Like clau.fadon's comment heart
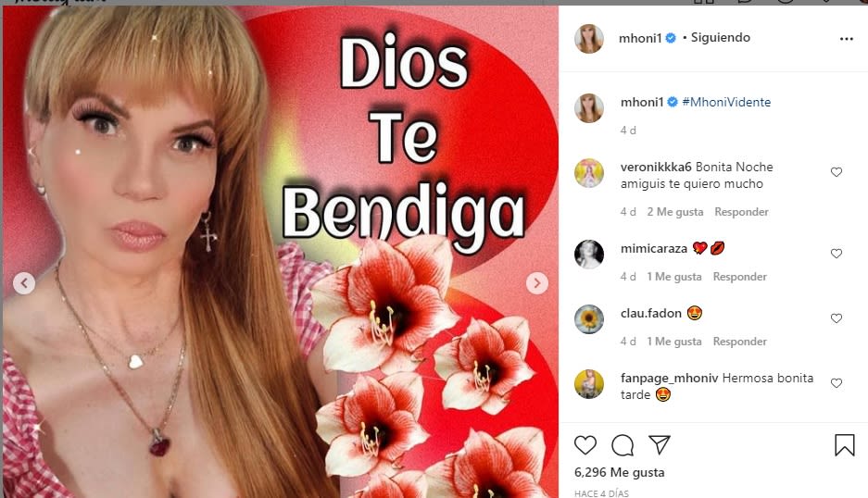 click(x=837, y=318)
